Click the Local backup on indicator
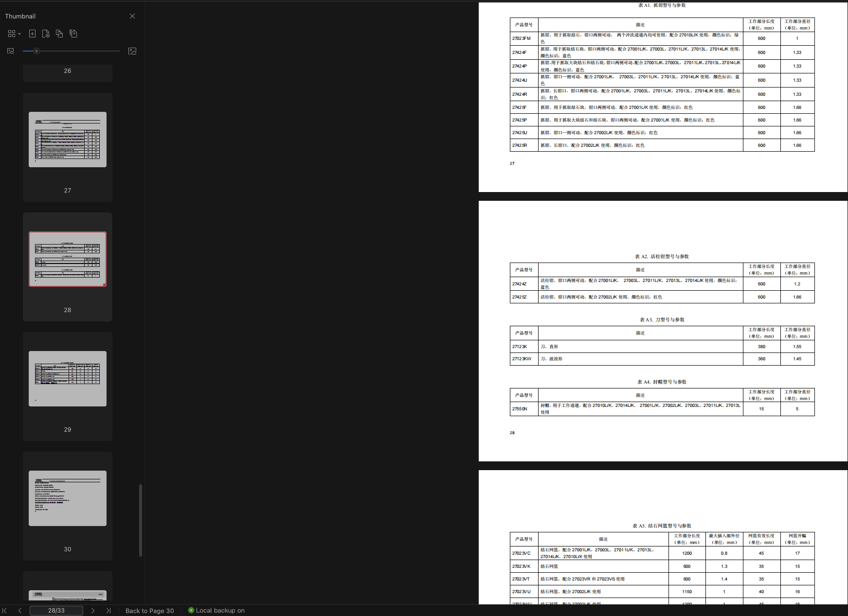 click(217, 611)
